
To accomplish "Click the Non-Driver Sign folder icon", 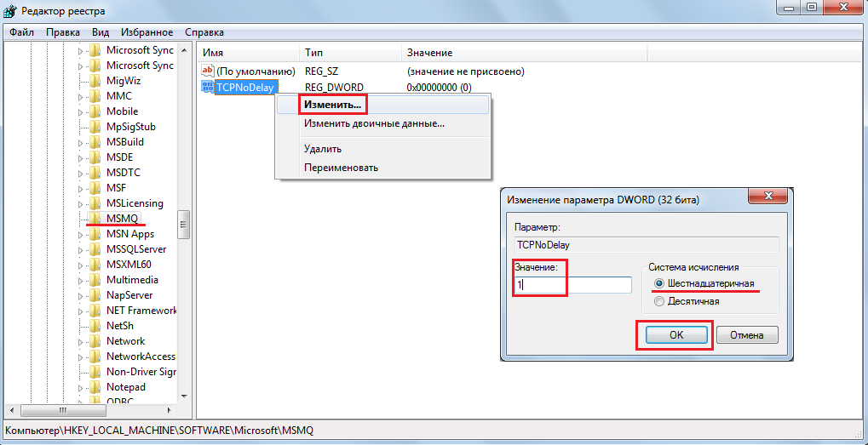I will click(x=95, y=372).
